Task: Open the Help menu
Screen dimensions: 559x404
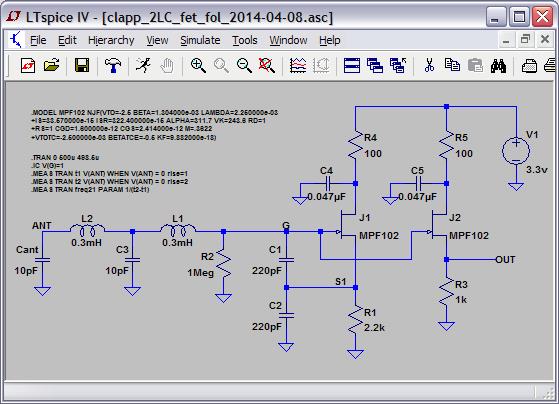Action: tap(329, 40)
